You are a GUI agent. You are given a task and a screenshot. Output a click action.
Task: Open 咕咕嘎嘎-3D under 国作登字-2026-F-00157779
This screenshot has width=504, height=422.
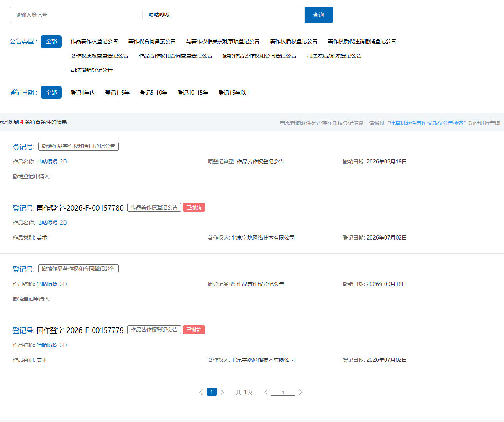point(52,345)
